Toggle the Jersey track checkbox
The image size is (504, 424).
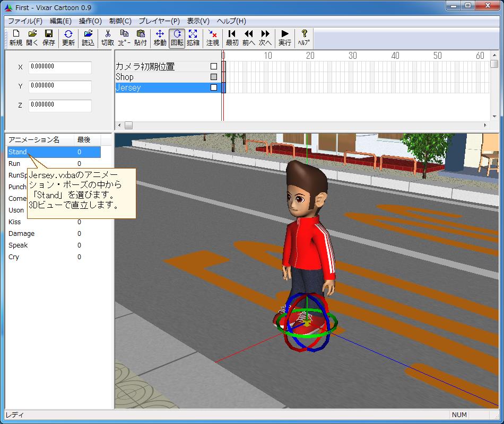(x=214, y=88)
